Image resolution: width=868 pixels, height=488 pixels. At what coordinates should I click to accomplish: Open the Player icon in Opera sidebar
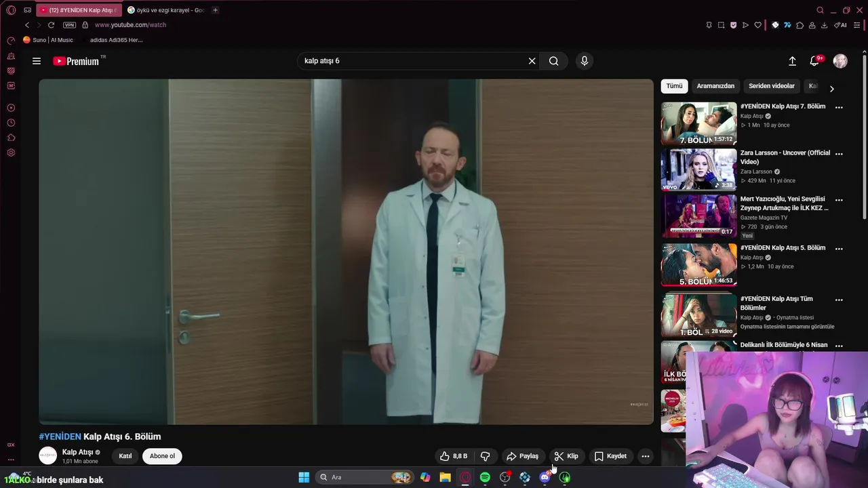point(11,108)
